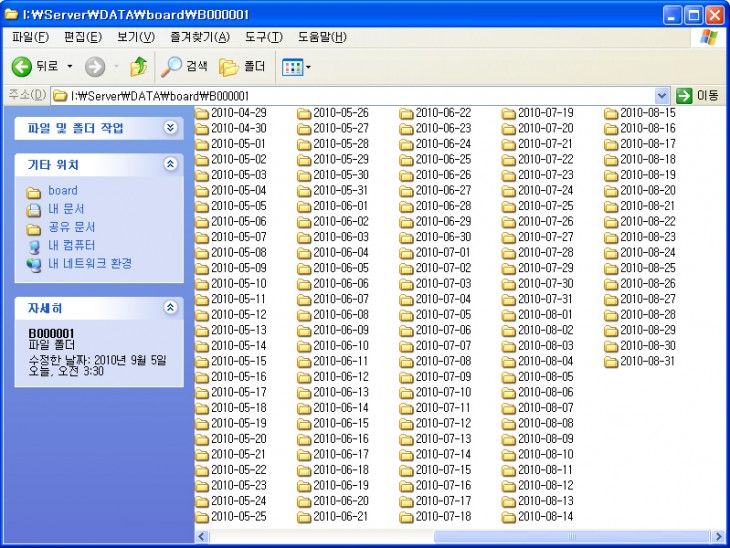Open the Search (검색) magnifier tool
This screenshot has width=730, height=548.
(x=185, y=67)
